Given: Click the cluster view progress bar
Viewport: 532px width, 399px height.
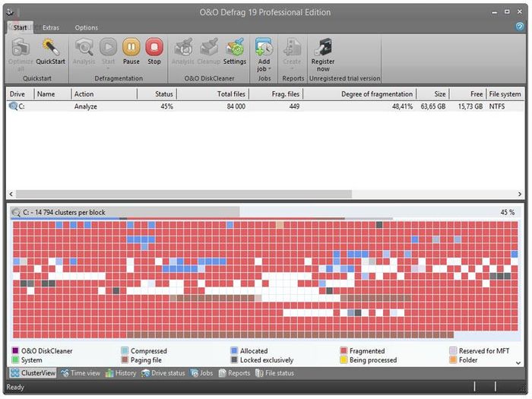Looking at the screenshot, I should coord(264,212).
